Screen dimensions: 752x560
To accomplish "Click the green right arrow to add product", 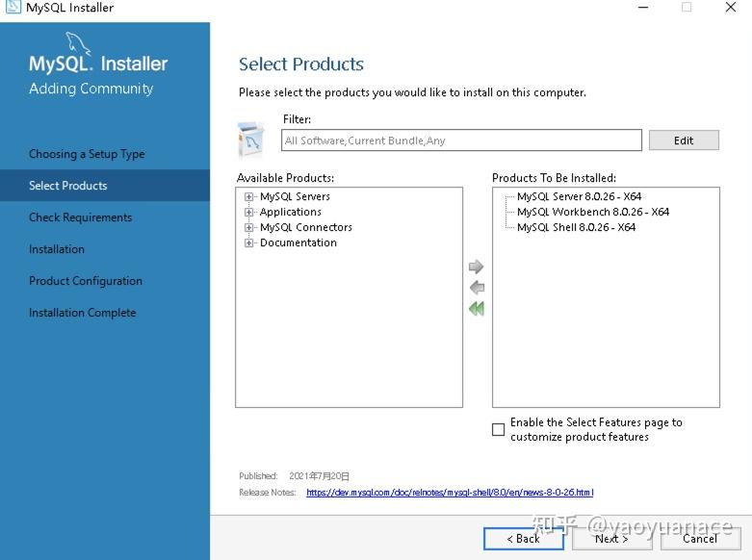I will click(x=476, y=267).
